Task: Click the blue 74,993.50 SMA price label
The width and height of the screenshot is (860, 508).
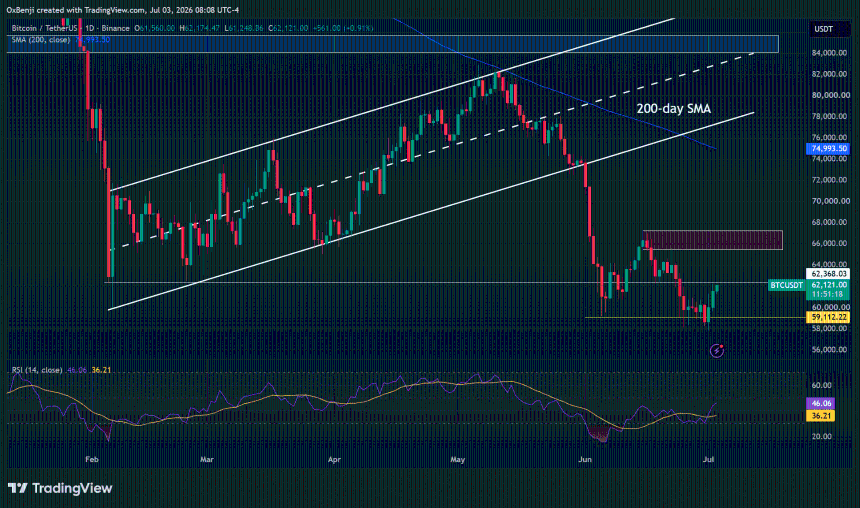Action: pyautogui.click(x=827, y=148)
